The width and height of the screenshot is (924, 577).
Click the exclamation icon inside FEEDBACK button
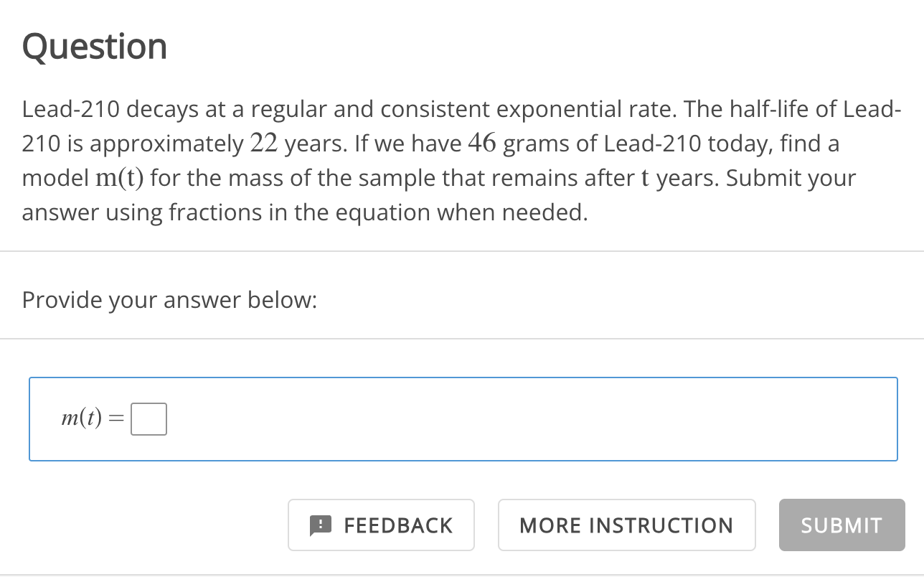coord(321,525)
